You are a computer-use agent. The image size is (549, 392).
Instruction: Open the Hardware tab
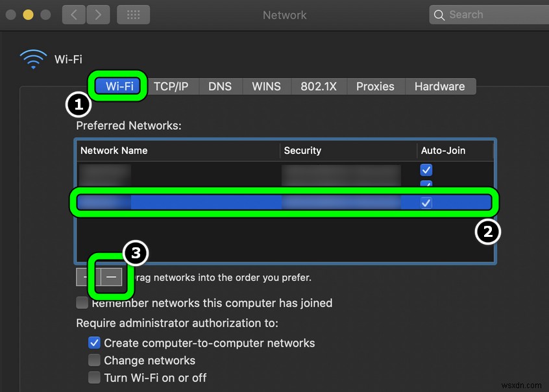coord(439,86)
